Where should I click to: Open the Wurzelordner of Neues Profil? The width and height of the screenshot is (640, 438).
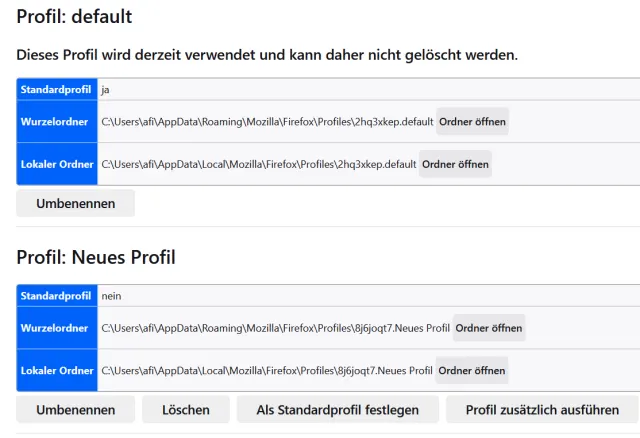pyautogui.click(x=489, y=328)
